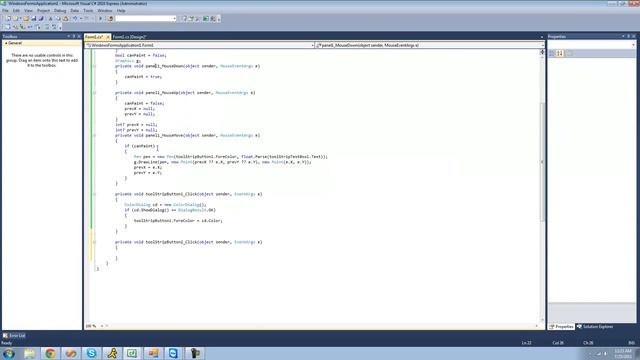The image size is (640, 360).
Task: Open TeamViewer from the taskbar
Action: point(173,353)
